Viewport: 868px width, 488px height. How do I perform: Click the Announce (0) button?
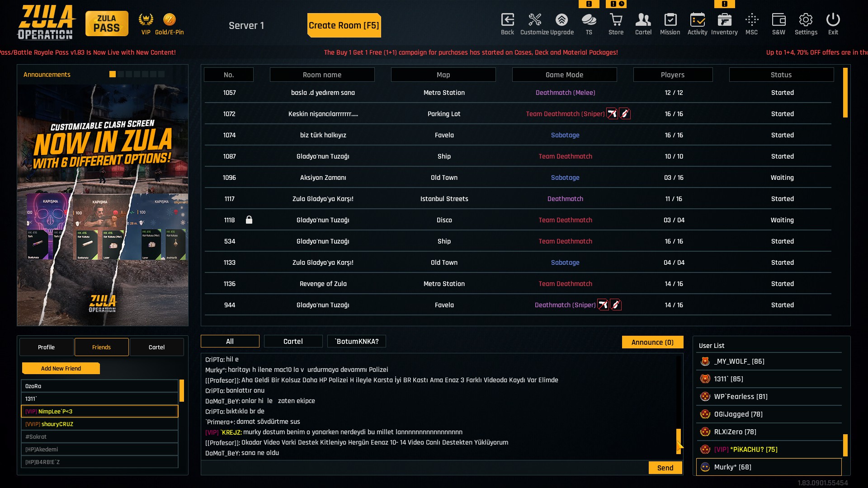pos(652,342)
